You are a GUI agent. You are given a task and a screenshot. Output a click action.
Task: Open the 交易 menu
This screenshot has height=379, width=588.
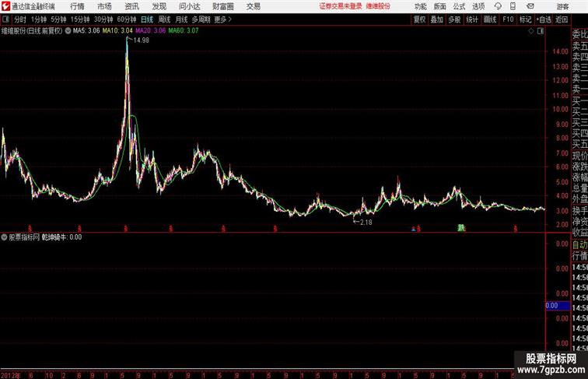pos(254,6)
